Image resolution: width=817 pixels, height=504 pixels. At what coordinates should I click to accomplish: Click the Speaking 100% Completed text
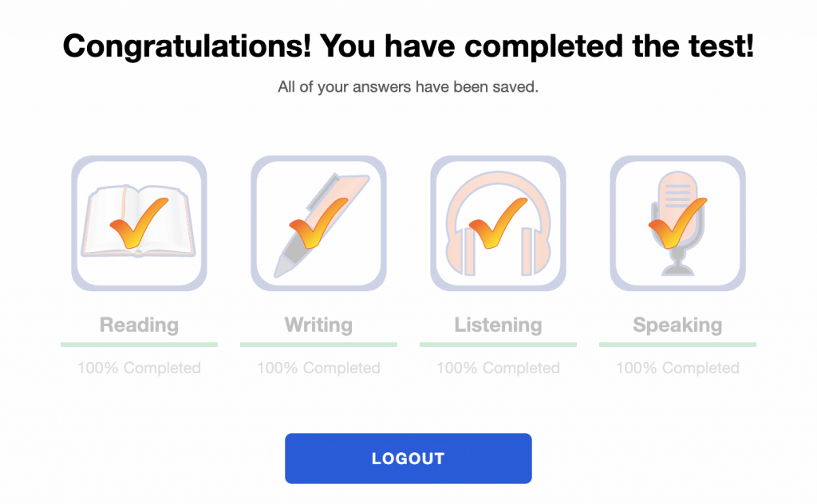[677, 368]
